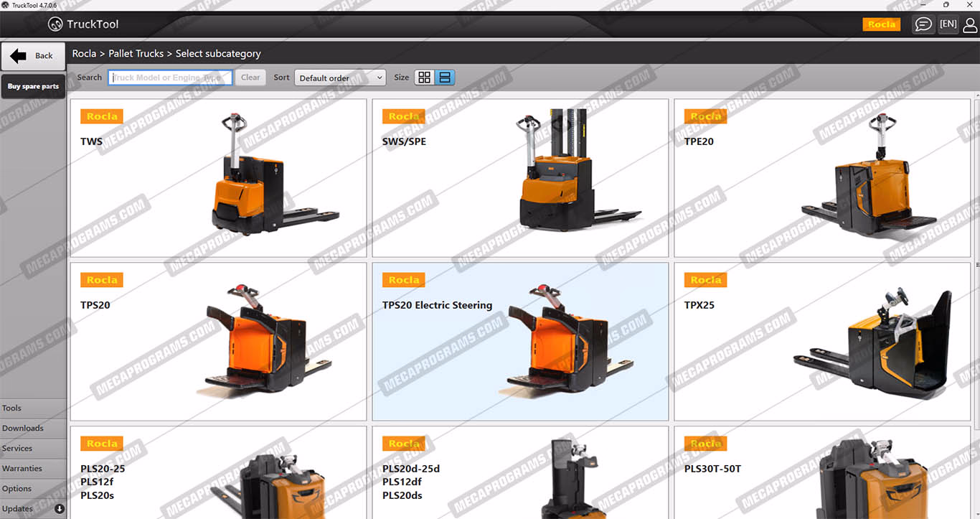Click the Back arrow button

33,55
